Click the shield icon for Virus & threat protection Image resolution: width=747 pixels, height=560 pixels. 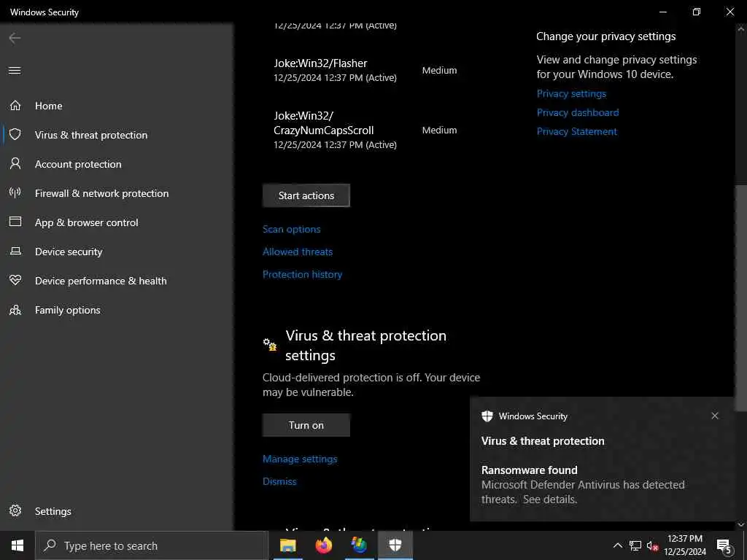click(15, 134)
